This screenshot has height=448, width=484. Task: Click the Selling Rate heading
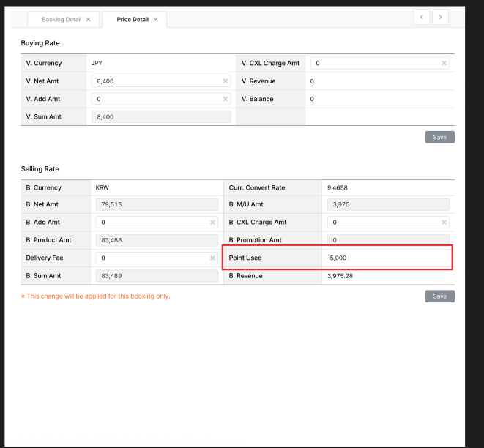tap(40, 169)
